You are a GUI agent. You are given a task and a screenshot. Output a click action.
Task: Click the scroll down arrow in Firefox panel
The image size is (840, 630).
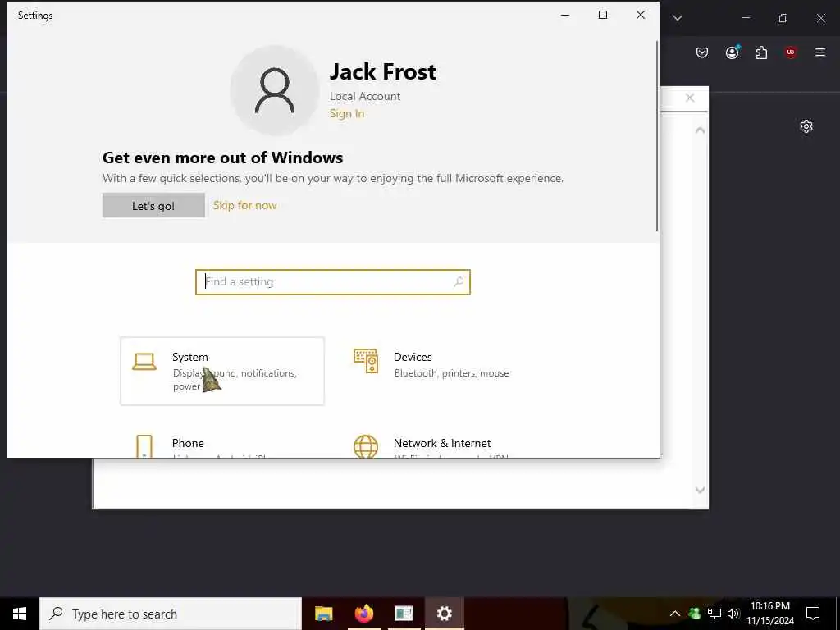[700, 490]
